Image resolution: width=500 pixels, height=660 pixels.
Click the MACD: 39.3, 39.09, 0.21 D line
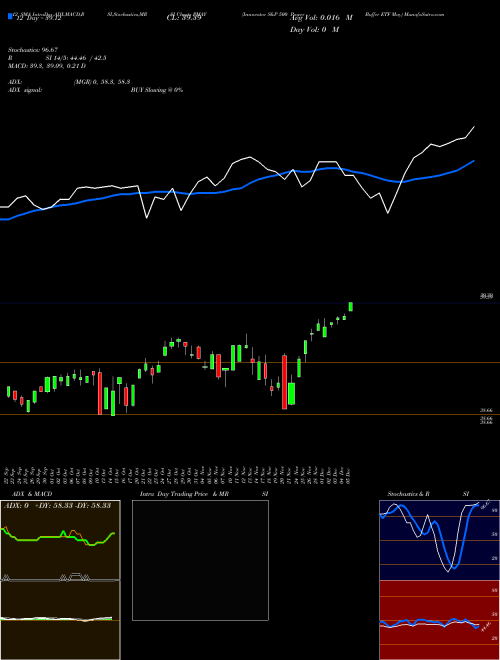click(47, 66)
